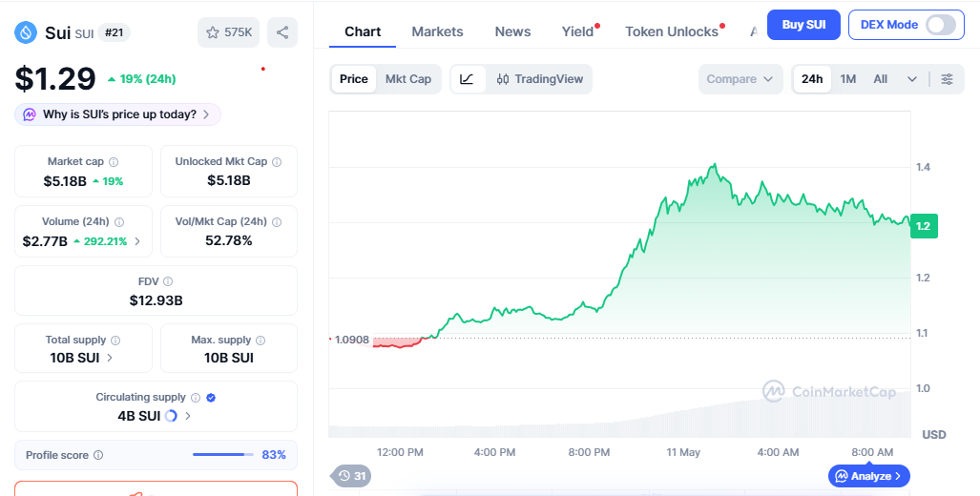Image resolution: width=980 pixels, height=496 pixels.
Task: Switch to the Yield tab
Action: [577, 31]
